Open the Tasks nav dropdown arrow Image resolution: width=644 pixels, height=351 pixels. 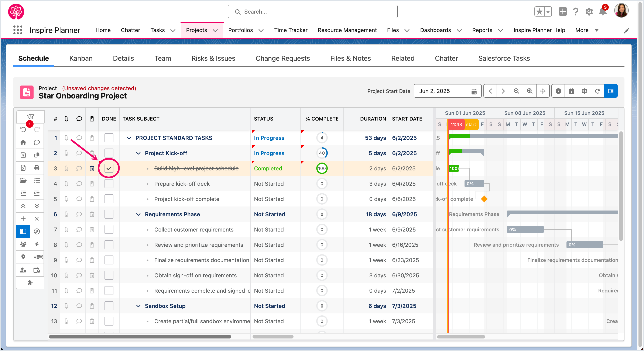(173, 30)
